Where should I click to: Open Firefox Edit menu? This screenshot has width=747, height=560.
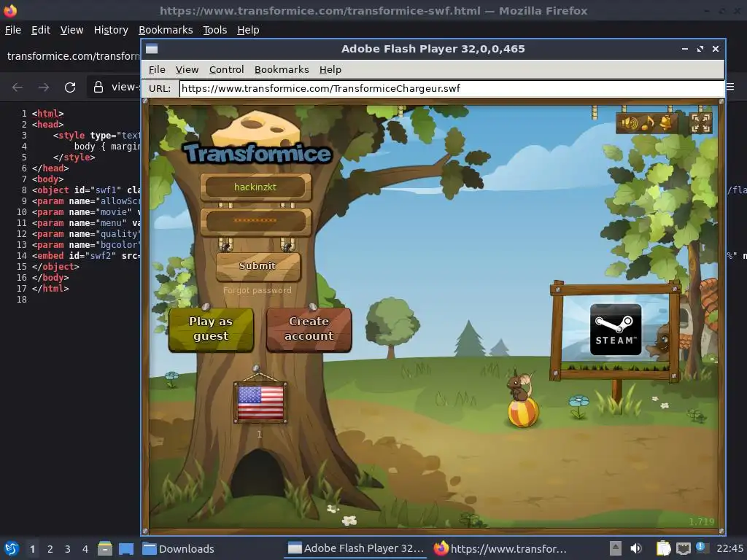(x=41, y=30)
